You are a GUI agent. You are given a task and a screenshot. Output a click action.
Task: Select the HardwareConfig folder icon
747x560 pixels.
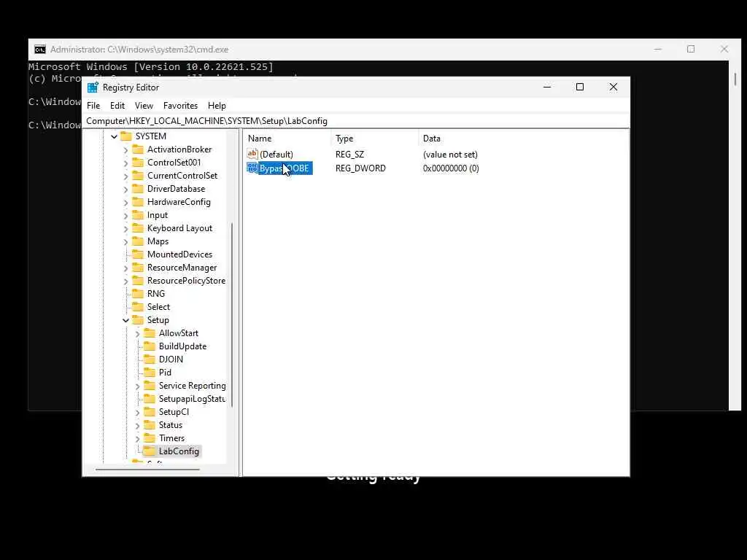click(138, 202)
